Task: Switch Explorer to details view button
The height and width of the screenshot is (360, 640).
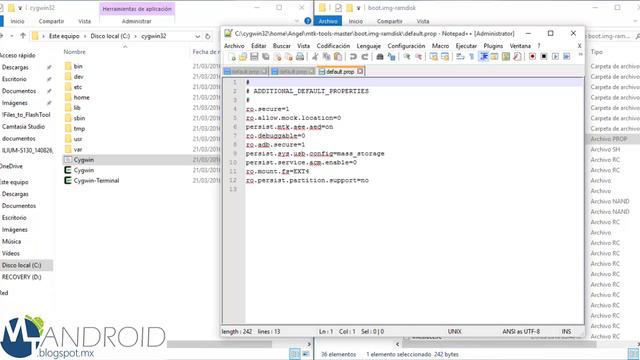Action: click(294, 354)
